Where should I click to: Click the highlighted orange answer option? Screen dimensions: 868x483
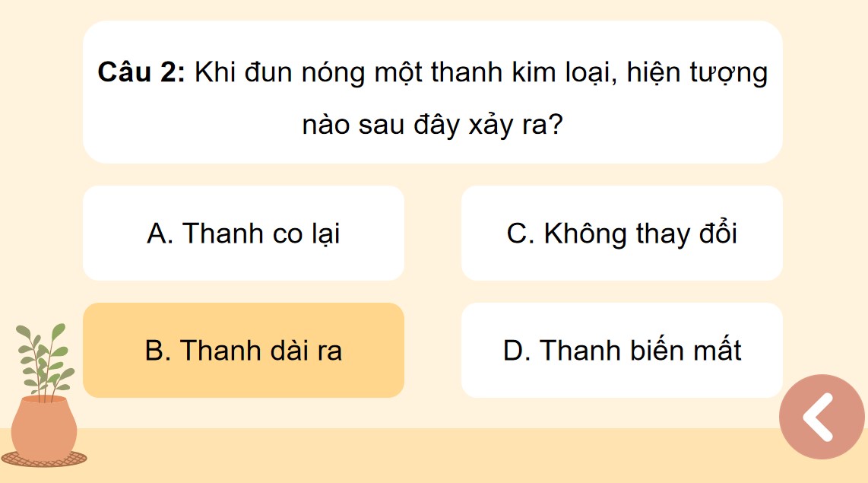click(x=245, y=350)
